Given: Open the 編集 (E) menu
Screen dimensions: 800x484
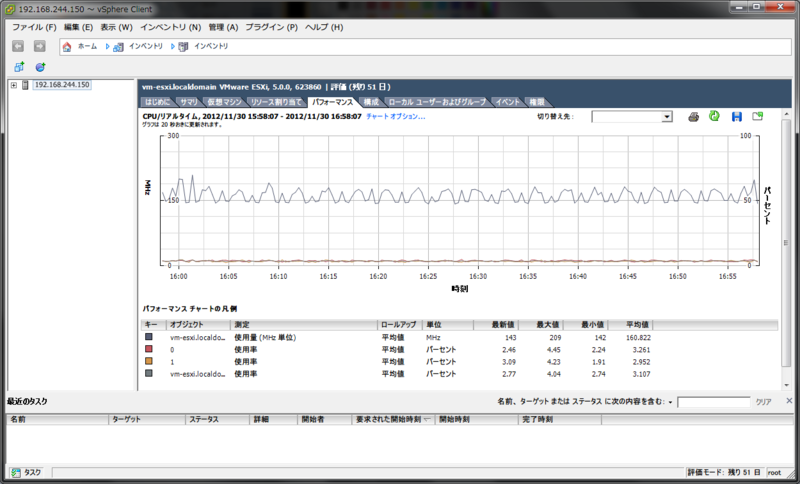Looking at the screenshot, I should [78, 27].
